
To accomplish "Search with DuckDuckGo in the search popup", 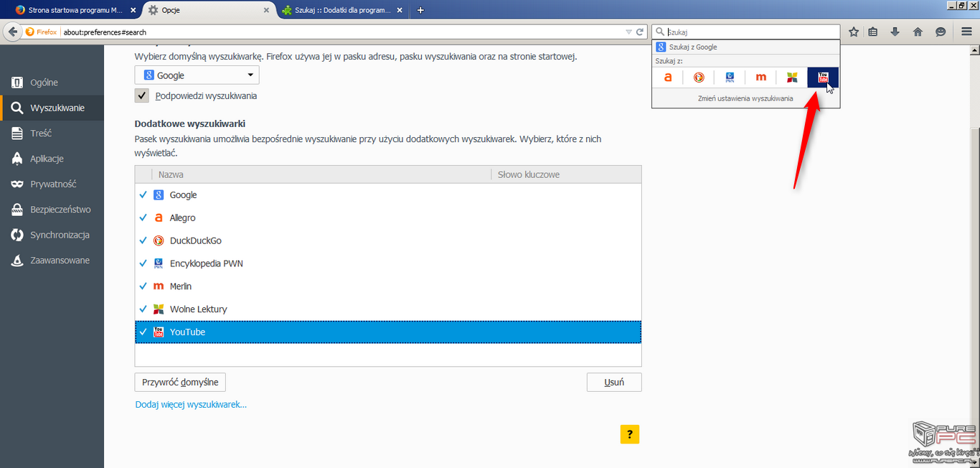I will pos(699,78).
